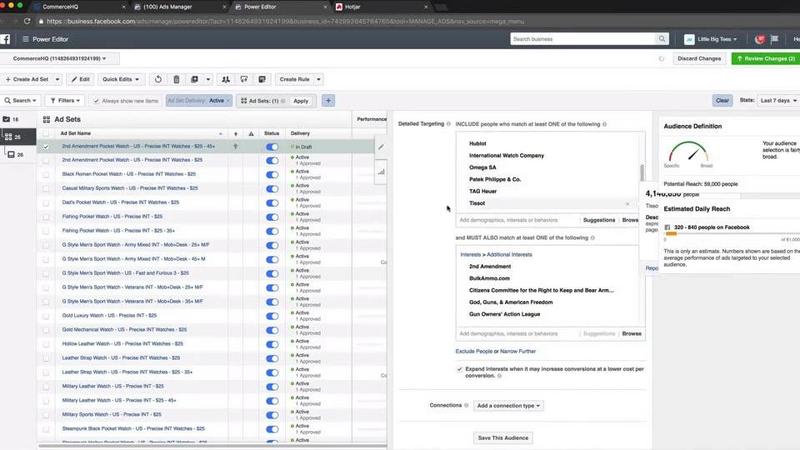Open Little Big Tees business dropdown

pyautogui.click(x=712, y=39)
